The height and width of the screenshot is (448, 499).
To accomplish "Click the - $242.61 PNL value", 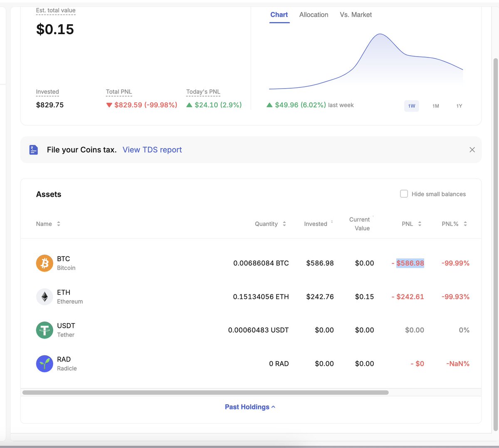I will coord(408,297).
